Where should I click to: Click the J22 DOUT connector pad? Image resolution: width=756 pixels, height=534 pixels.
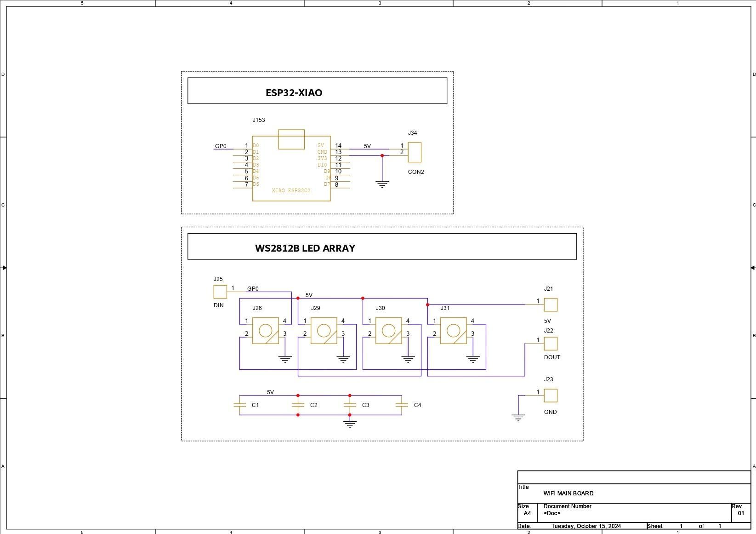coord(551,344)
